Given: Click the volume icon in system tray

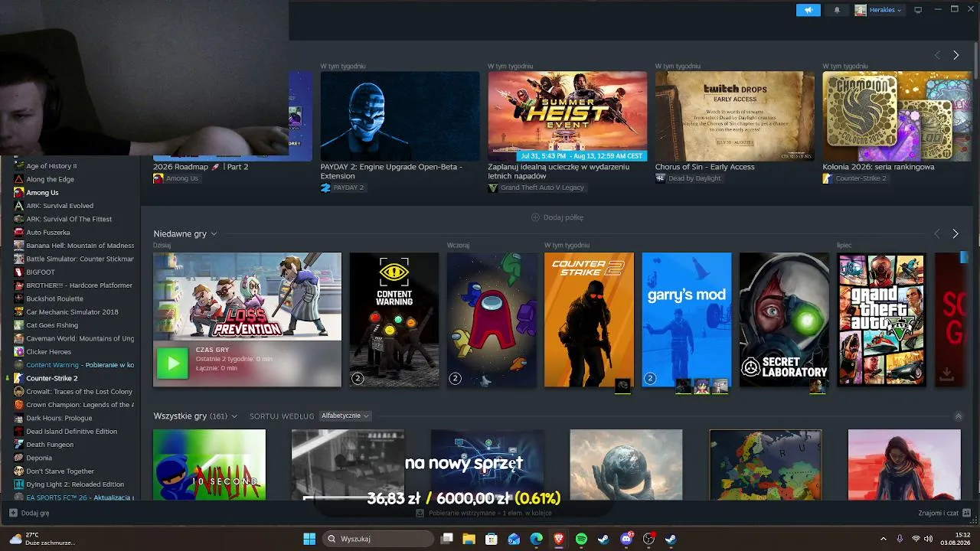Looking at the screenshot, I should click(x=929, y=539).
